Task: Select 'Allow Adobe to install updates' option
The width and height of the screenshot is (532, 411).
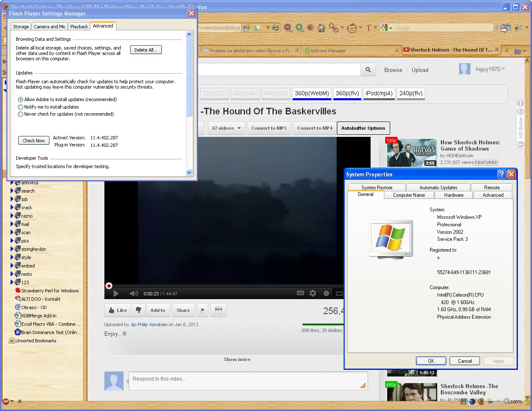Action: pyautogui.click(x=21, y=100)
